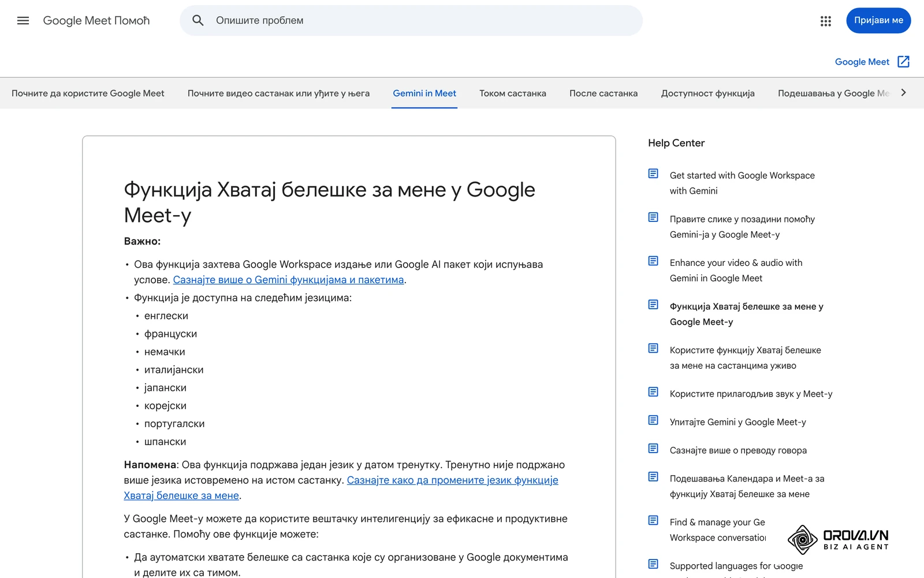Open Сазнајте више о Gemini функцијама и пакетима link
This screenshot has height=578, width=924.
[288, 280]
